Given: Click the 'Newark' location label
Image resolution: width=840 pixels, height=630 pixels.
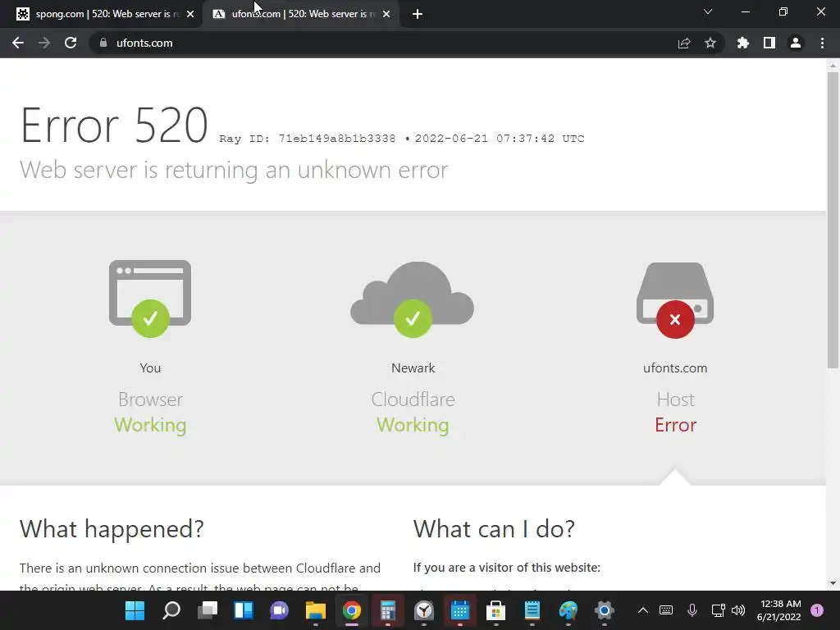Looking at the screenshot, I should [x=413, y=368].
